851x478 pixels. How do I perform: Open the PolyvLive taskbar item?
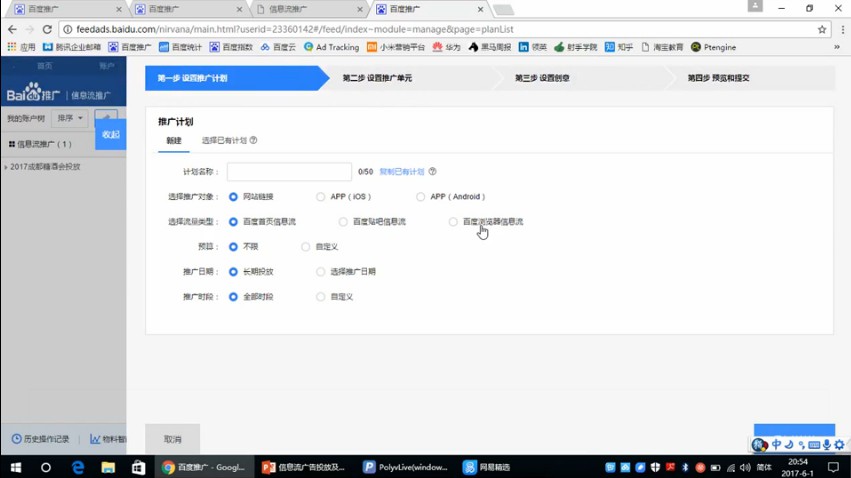click(405, 467)
